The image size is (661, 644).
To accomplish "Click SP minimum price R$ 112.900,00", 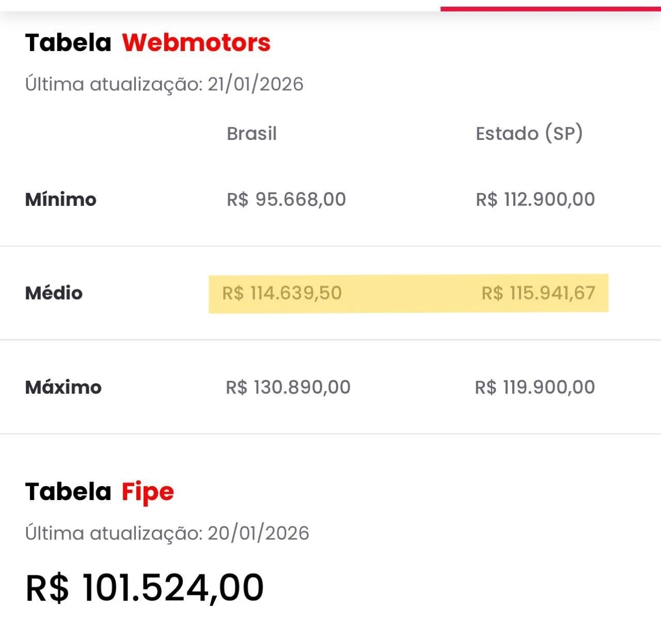I will click(x=535, y=199).
